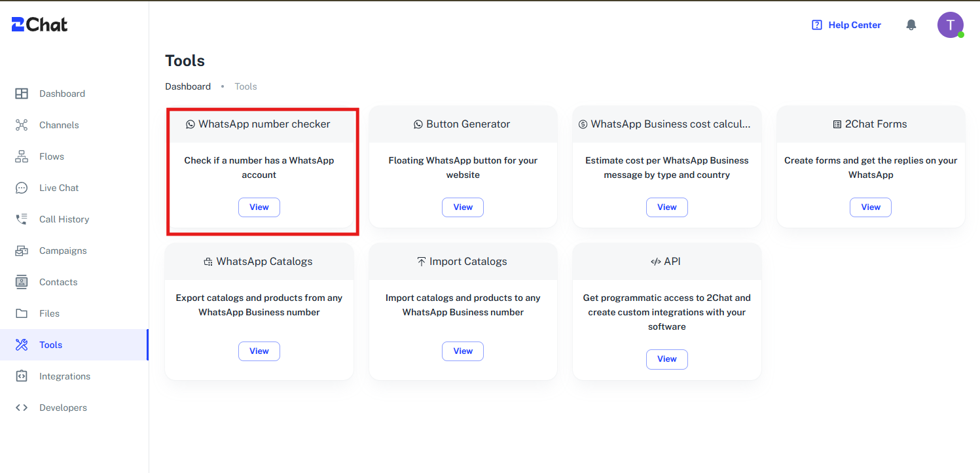Open notifications bell icon
The width and height of the screenshot is (980, 473).
[x=911, y=25]
